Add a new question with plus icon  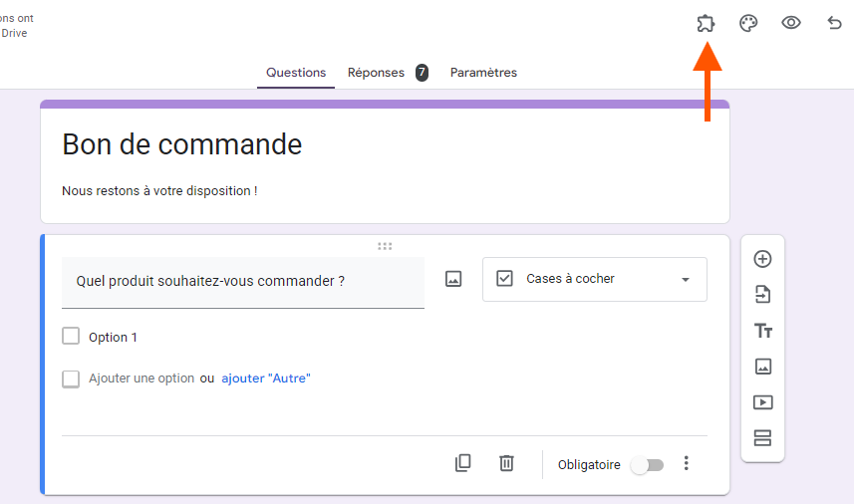click(x=762, y=259)
